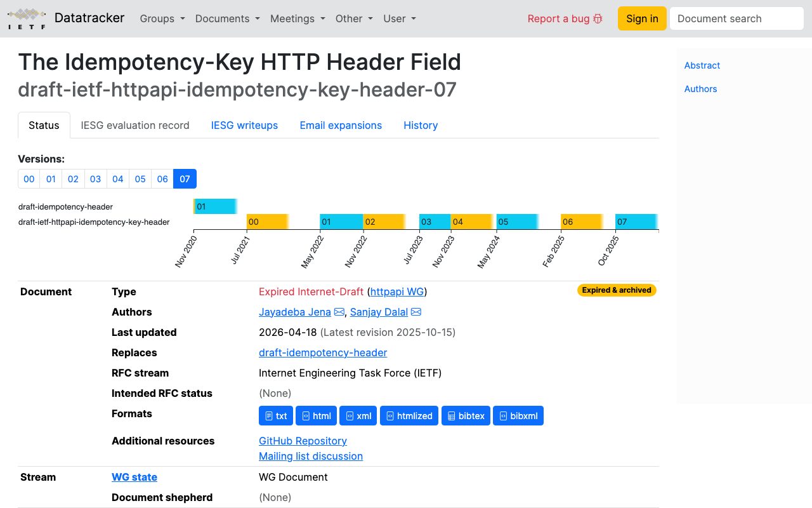The width and height of the screenshot is (812, 508).
Task: Open the IESG evaluation record tab
Action: click(135, 125)
